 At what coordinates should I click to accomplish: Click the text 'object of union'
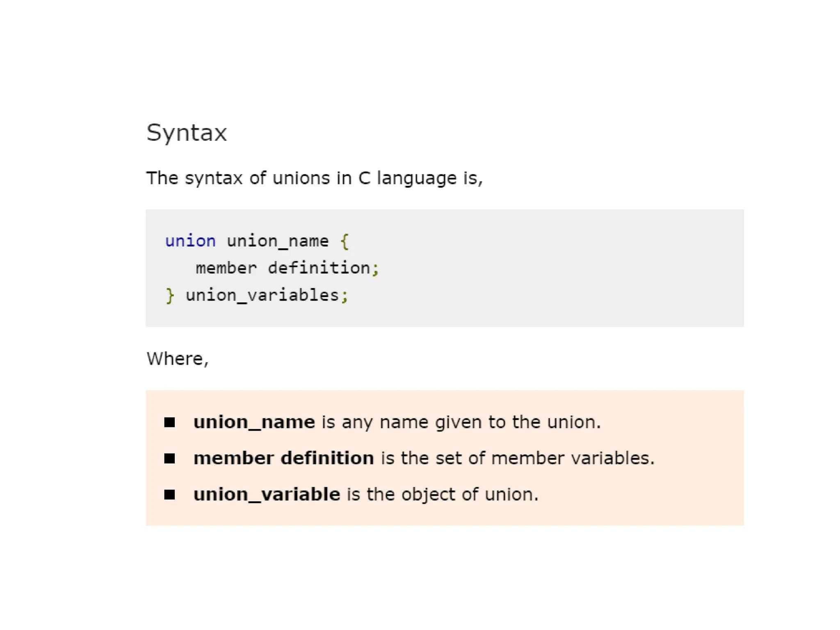coord(467,494)
